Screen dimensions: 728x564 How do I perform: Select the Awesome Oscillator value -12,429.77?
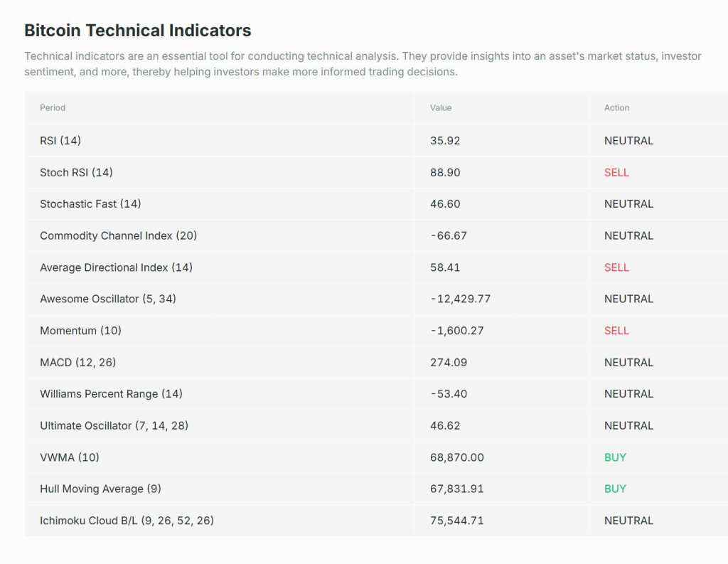click(x=461, y=299)
